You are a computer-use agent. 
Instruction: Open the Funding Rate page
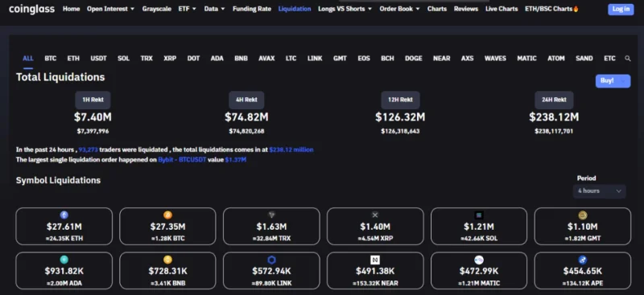(252, 9)
